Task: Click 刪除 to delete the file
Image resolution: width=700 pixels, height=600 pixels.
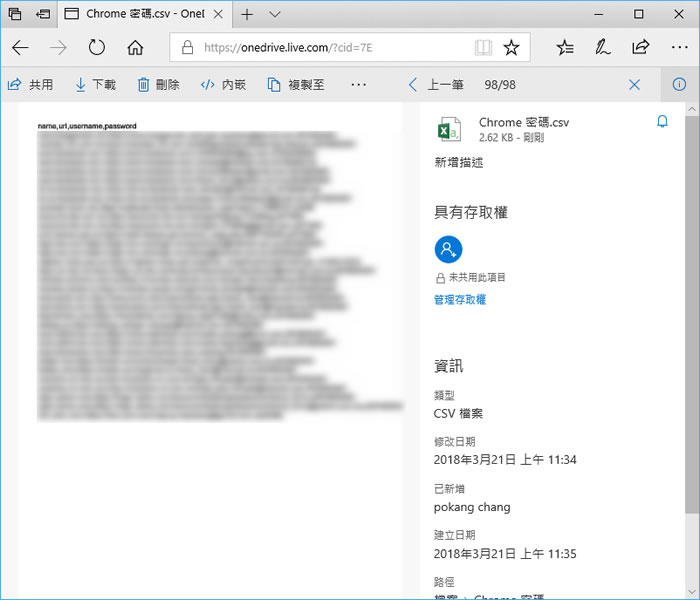Action: [158, 84]
